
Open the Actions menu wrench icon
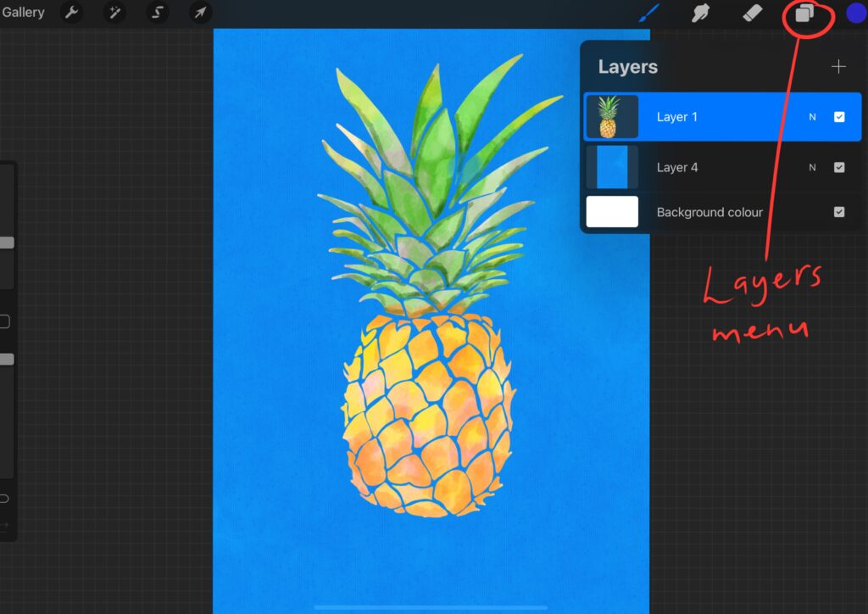(x=71, y=13)
